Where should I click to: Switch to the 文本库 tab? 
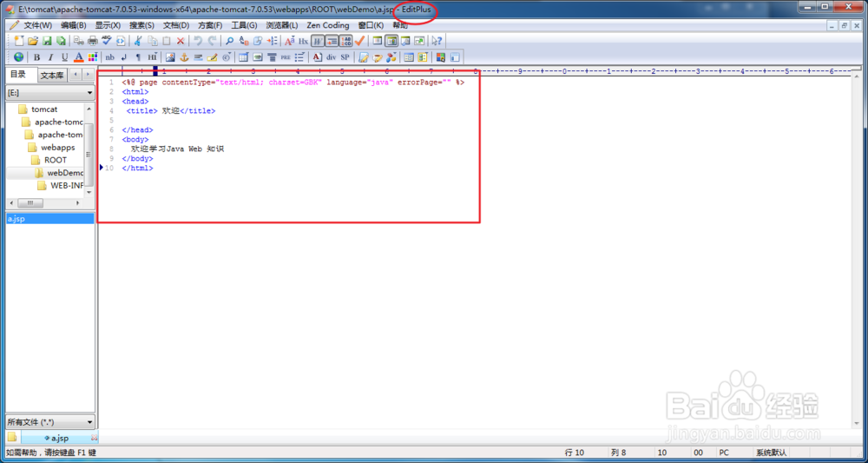click(x=52, y=76)
